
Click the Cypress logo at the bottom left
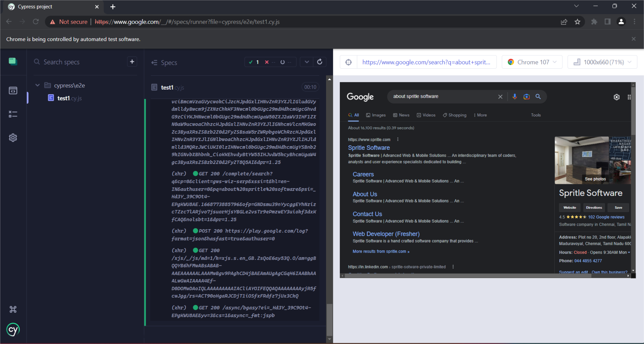[13, 330]
